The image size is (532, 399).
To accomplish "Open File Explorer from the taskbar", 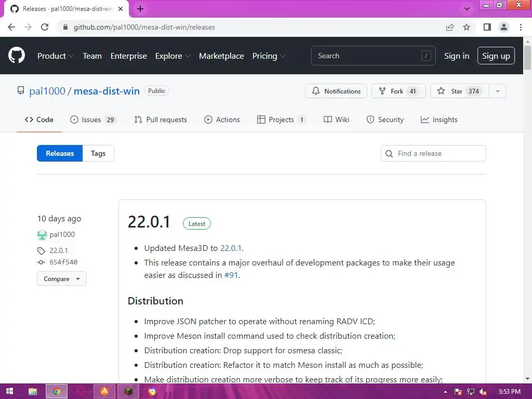I will pyautogui.click(x=33, y=392).
